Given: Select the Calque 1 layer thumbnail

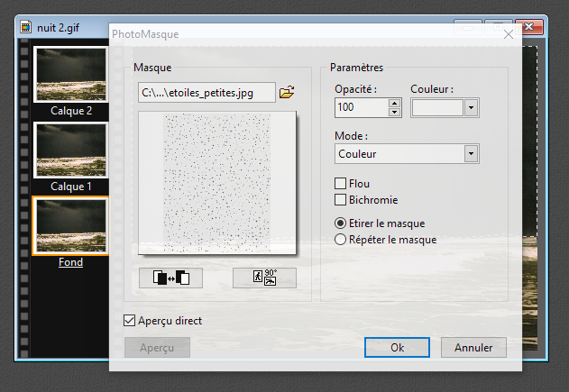Looking at the screenshot, I should pos(70,150).
